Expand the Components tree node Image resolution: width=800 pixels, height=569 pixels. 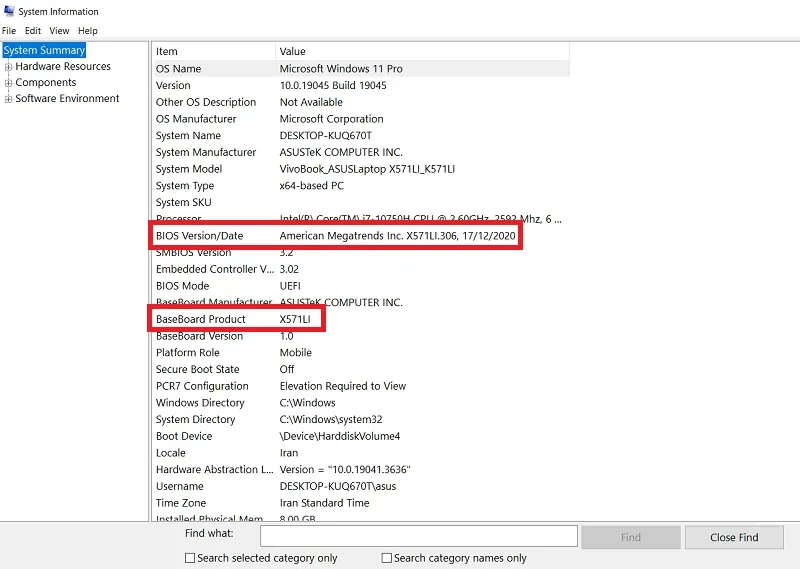pos(8,83)
